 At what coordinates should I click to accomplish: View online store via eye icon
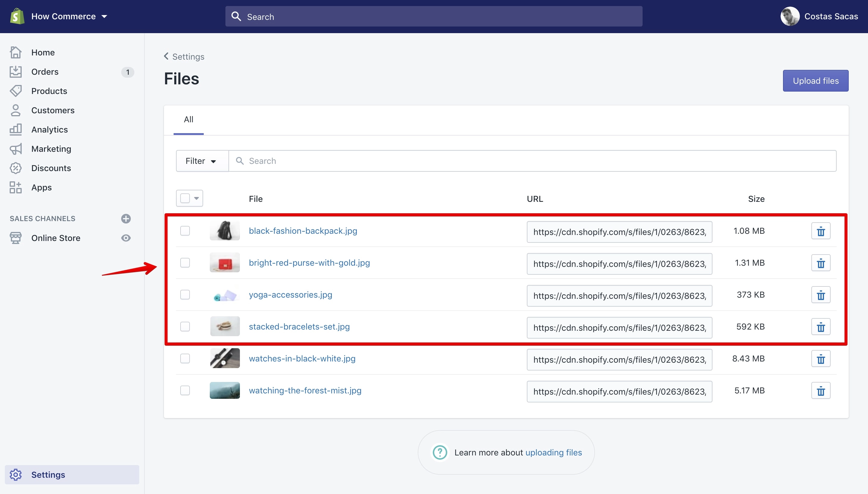point(126,238)
